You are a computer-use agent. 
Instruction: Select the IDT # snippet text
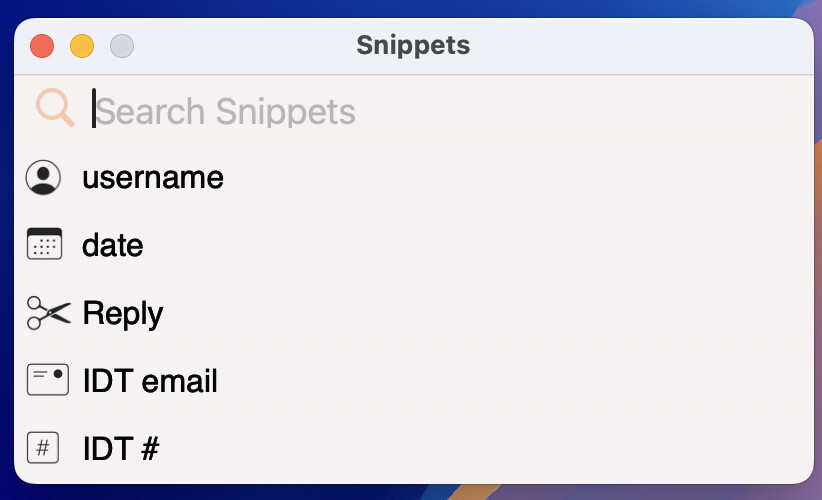coord(121,449)
